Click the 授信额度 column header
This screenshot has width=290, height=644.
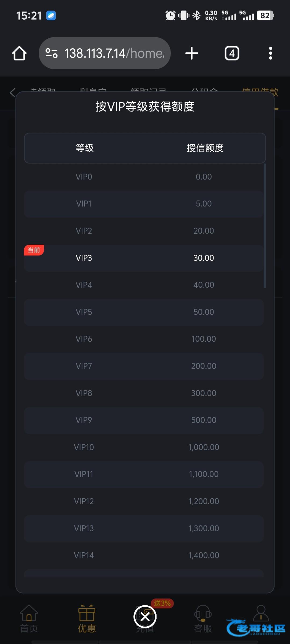(205, 148)
